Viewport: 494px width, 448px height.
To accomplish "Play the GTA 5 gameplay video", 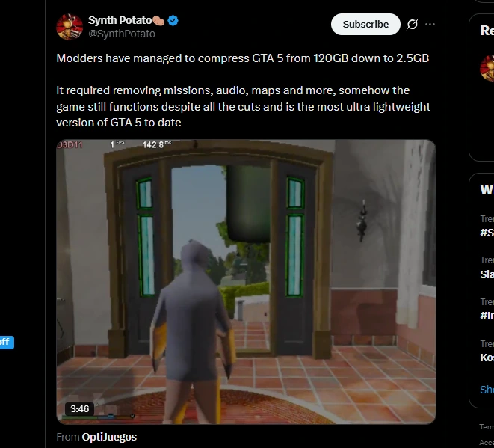I will (246, 282).
